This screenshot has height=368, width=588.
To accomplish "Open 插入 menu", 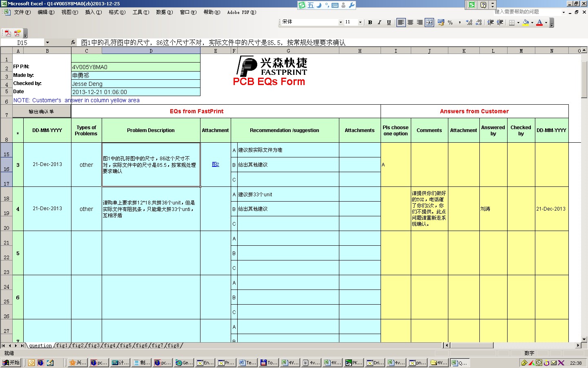I will tap(93, 12).
